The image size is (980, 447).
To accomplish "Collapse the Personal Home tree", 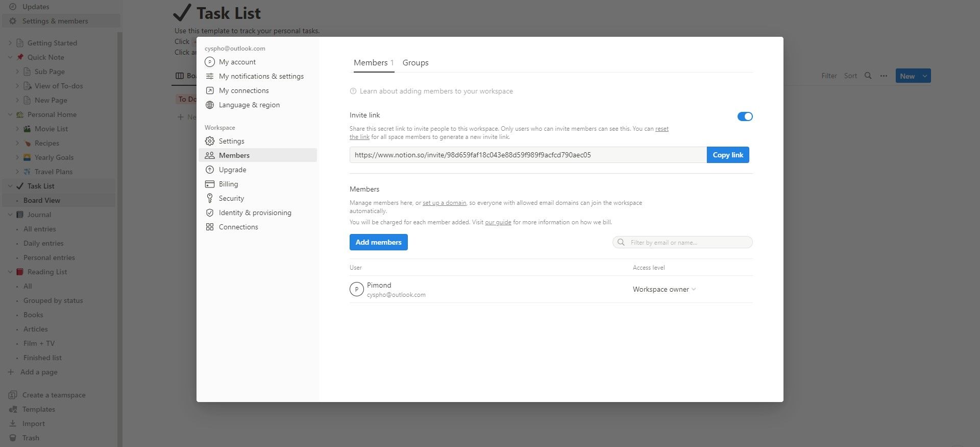I will point(10,114).
